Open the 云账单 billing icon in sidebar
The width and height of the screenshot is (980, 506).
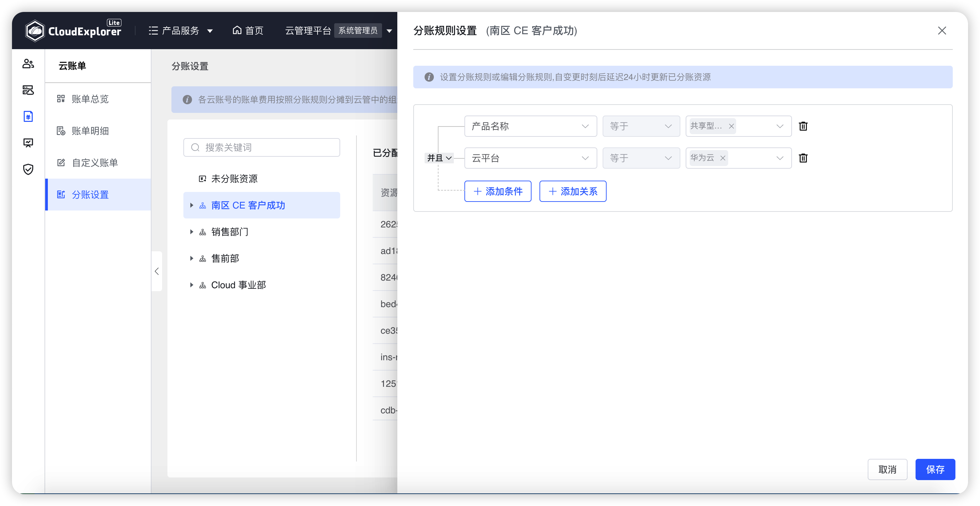29,116
